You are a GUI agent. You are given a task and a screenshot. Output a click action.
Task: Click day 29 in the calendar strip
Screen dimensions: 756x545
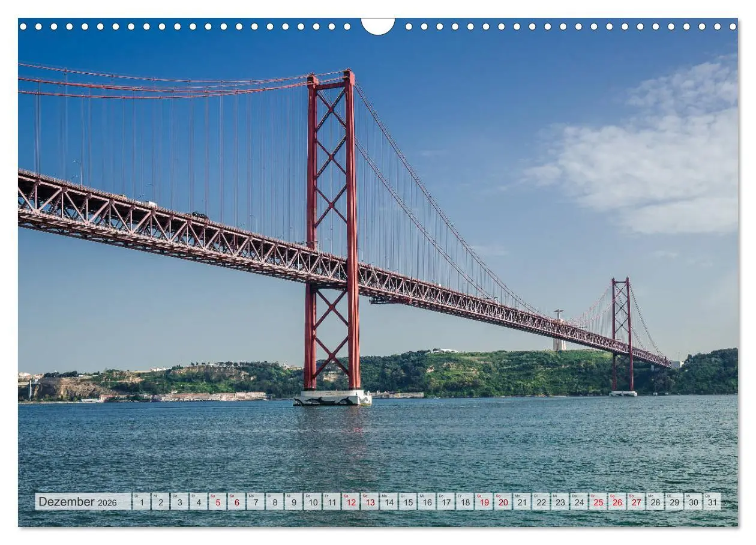[x=673, y=502]
